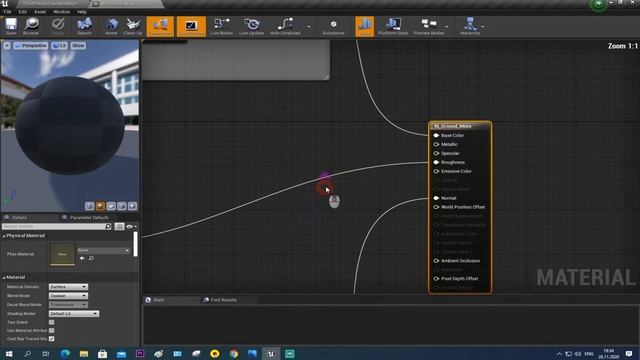Toggle the Live Preview toolbar button
The width and height of the screenshot is (640, 360).
click(x=191, y=26)
